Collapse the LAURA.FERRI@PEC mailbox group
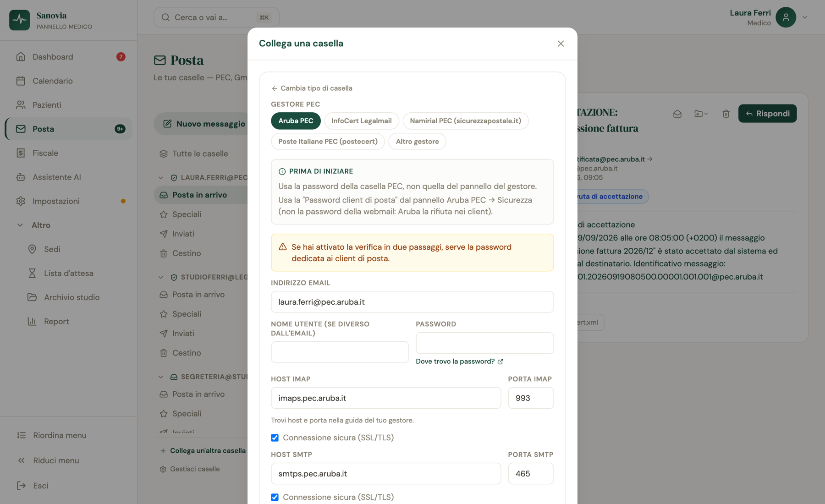This screenshot has height=504, width=825. pyautogui.click(x=161, y=177)
